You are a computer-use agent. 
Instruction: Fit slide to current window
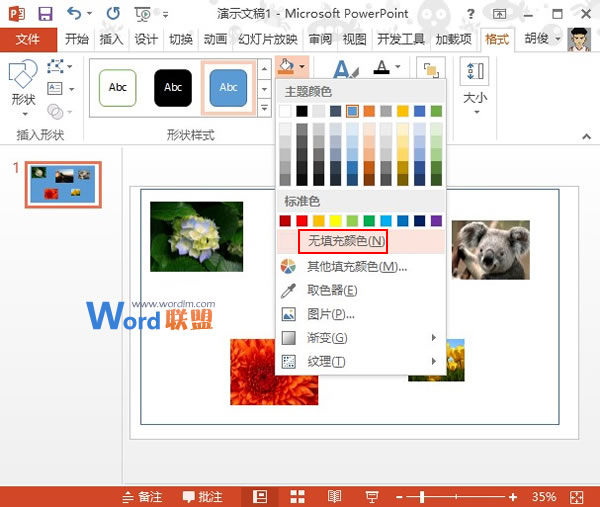pos(577,497)
